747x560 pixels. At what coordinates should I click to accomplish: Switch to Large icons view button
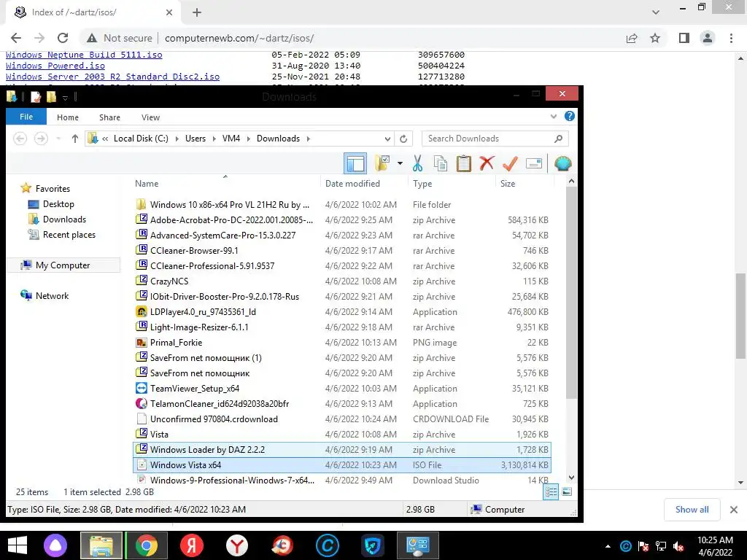click(567, 492)
